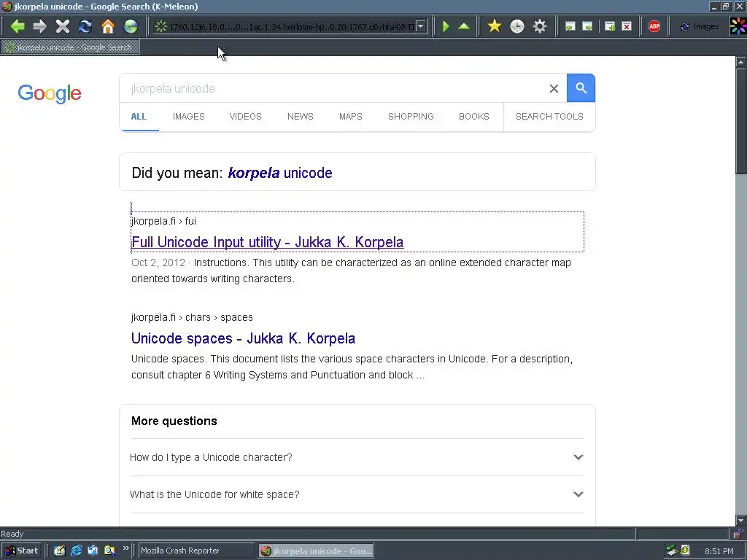Open 'Unicode spaces - Jukka K. Korpela' link
Screen dimensions: 747x560
243,338
